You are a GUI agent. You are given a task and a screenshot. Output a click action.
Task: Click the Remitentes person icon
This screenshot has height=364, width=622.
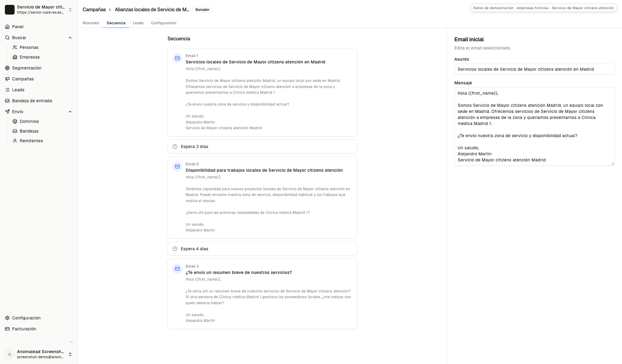15,141
